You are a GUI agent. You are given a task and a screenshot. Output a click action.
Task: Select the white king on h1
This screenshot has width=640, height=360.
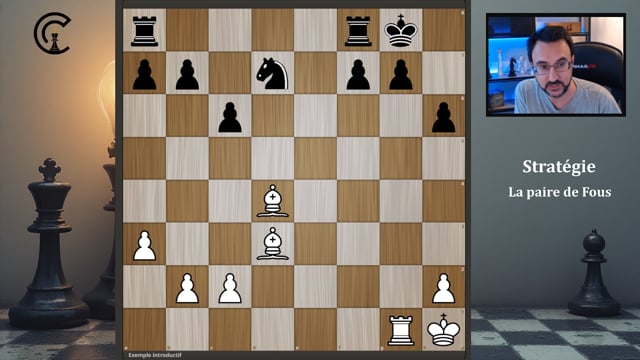[x=443, y=329]
